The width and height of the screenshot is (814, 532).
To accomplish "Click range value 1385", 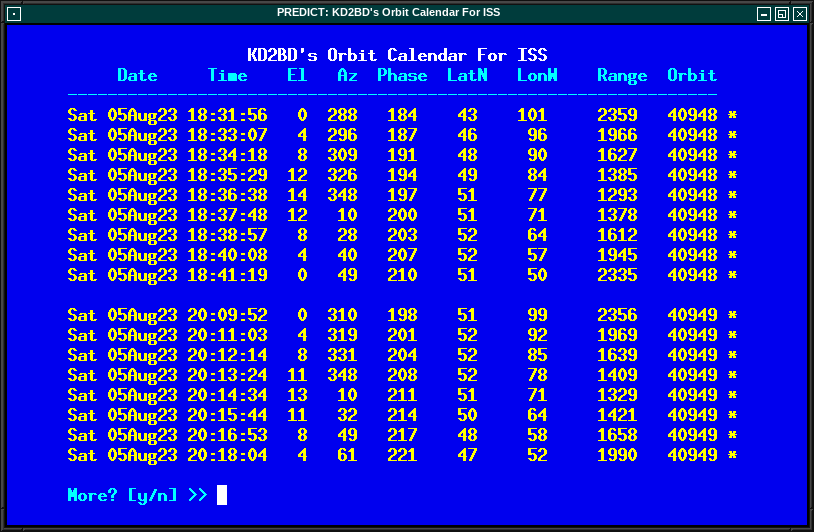I will point(617,175).
